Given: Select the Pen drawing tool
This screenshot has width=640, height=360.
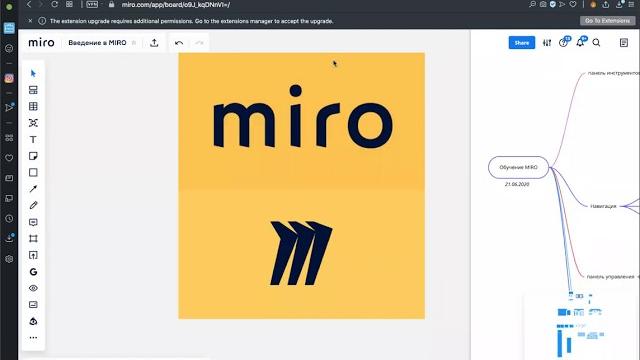Looking at the screenshot, I should point(33,205).
